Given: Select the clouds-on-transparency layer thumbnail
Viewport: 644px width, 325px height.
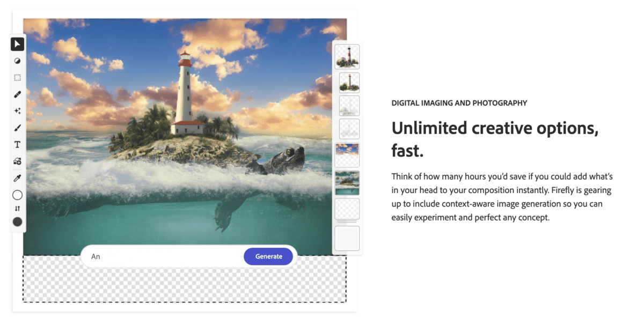Looking at the screenshot, I should pyautogui.click(x=347, y=155).
